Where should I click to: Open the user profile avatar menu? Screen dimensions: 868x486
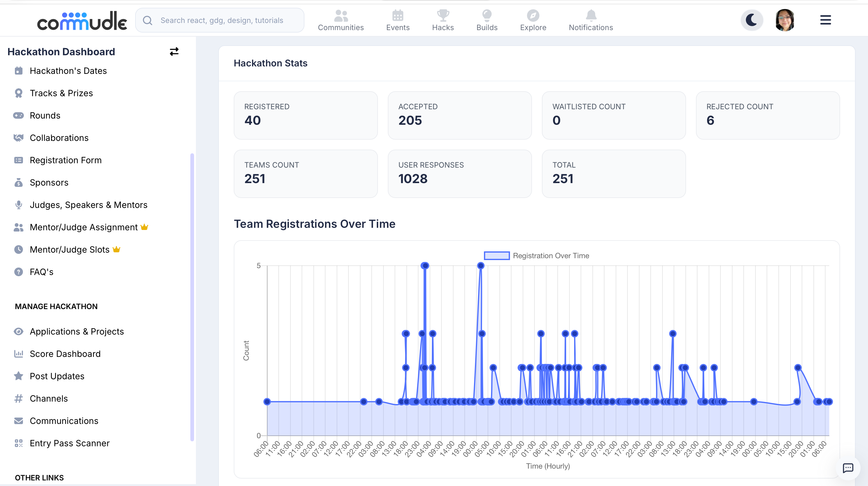click(785, 20)
